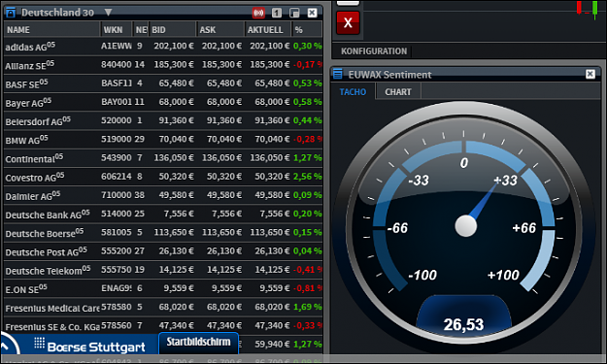The image size is (607, 364).
Task: Select the adidas AG row
Action: pyautogui.click(x=163, y=47)
